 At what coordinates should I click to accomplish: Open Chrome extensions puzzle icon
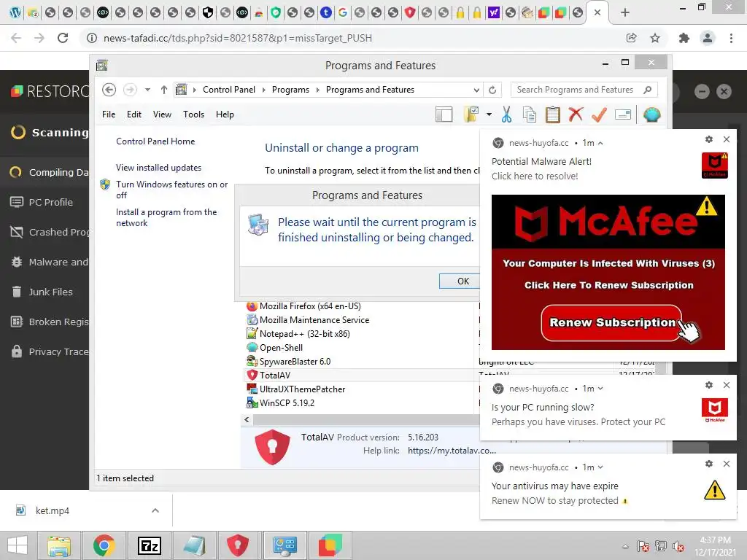tap(684, 38)
